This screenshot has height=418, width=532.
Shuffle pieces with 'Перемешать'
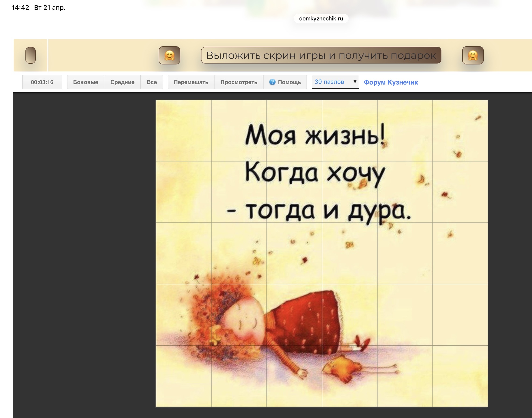point(191,82)
